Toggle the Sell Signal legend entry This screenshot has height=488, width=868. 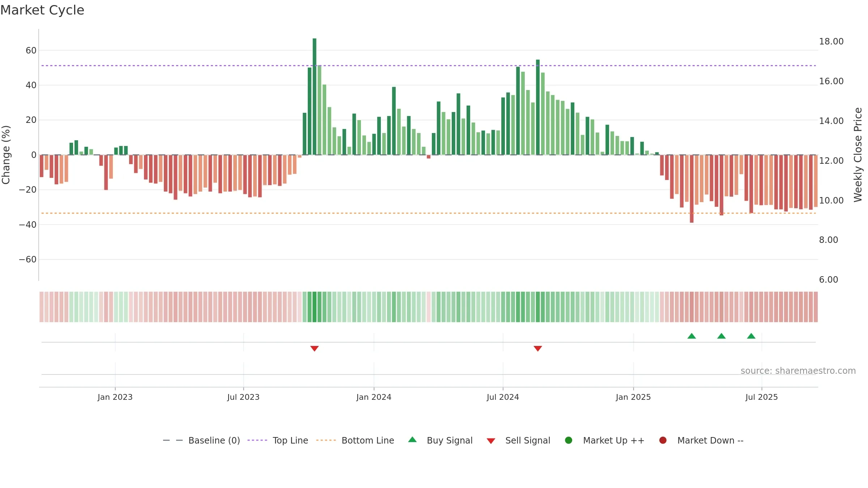(518, 440)
